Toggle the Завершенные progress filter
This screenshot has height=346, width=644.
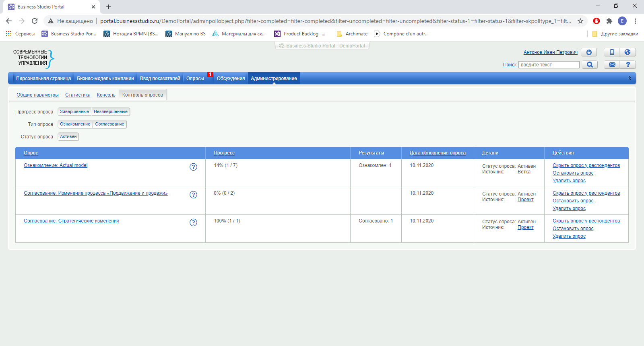click(74, 112)
